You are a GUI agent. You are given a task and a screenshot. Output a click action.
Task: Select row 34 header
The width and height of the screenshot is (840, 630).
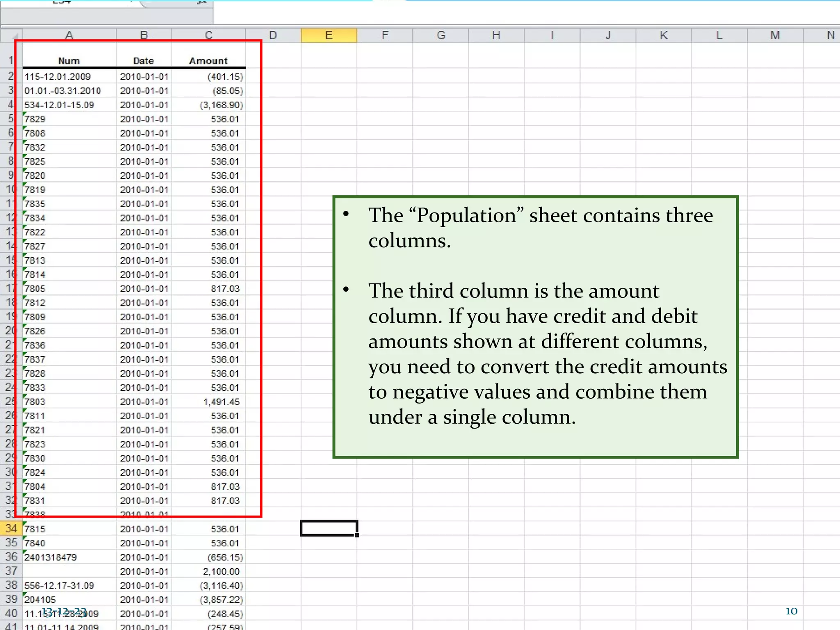point(11,528)
